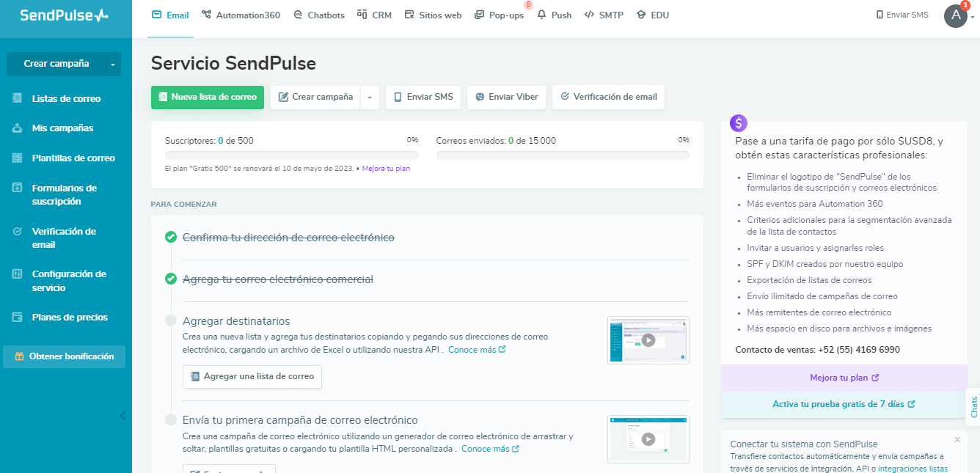
Task: Click the Nueva lista de correo button
Action: (207, 97)
